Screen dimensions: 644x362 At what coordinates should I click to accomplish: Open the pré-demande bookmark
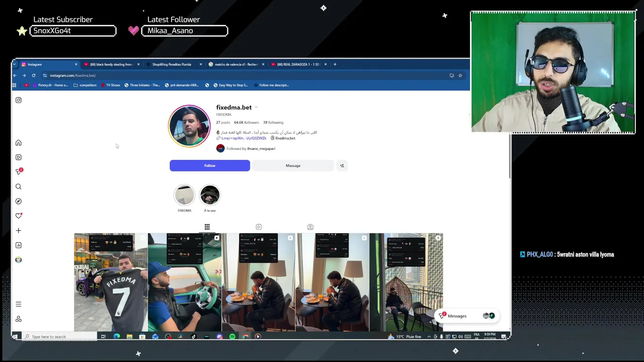point(182,85)
